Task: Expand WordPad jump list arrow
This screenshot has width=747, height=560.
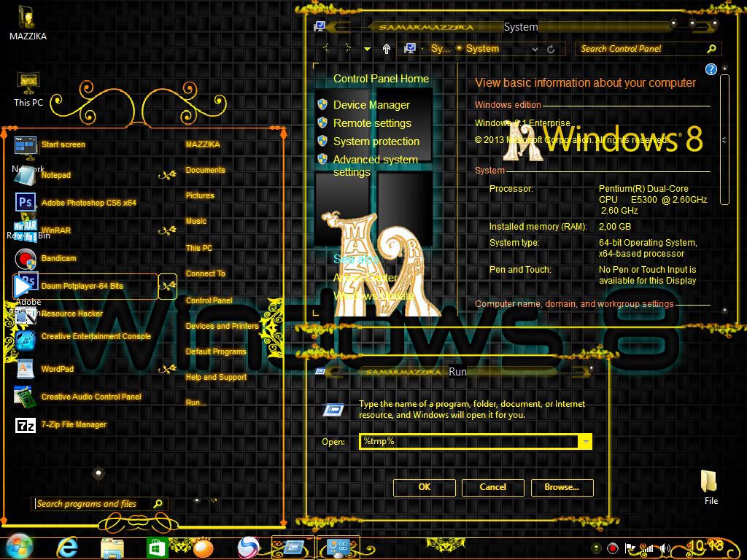Action: [x=167, y=369]
